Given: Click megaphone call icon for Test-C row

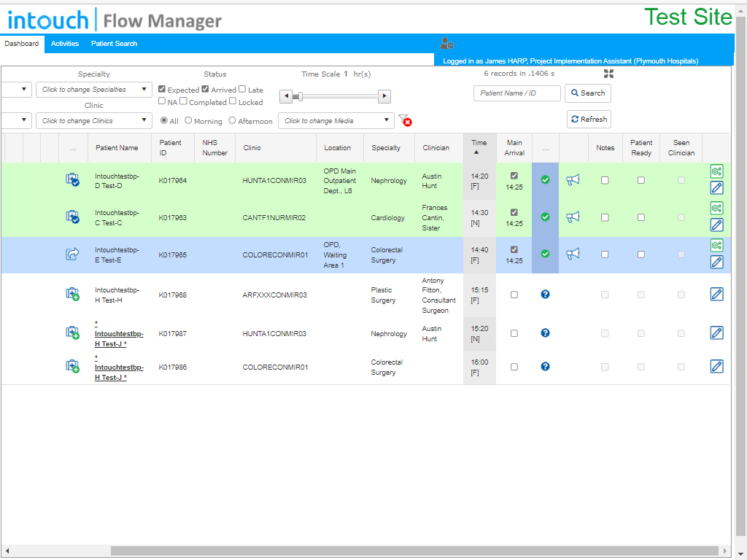Looking at the screenshot, I should pos(573,217).
